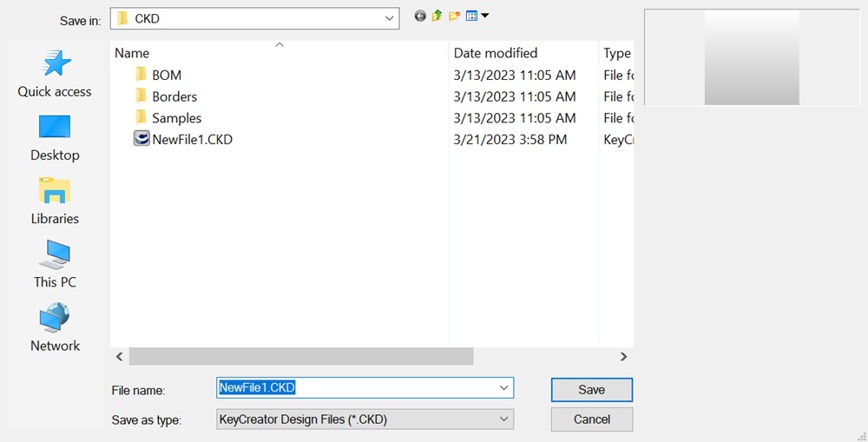The height and width of the screenshot is (442, 868).
Task: Select the Samples folder
Action: (176, 118)
